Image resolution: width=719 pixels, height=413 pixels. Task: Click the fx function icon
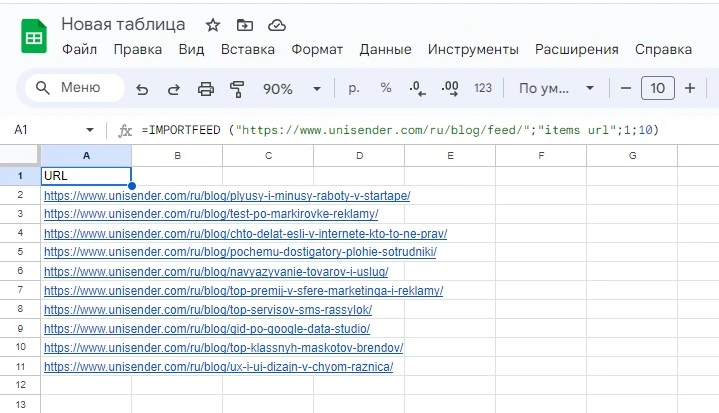click(125, 131)
